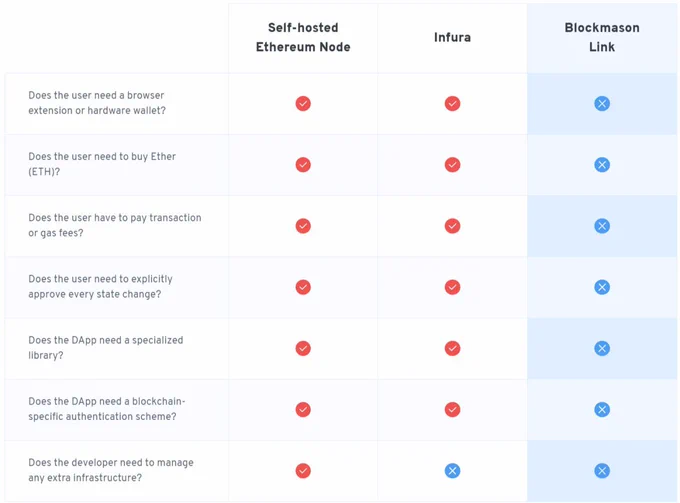Click Blockmason blue X in authentication scheme row

602,409
